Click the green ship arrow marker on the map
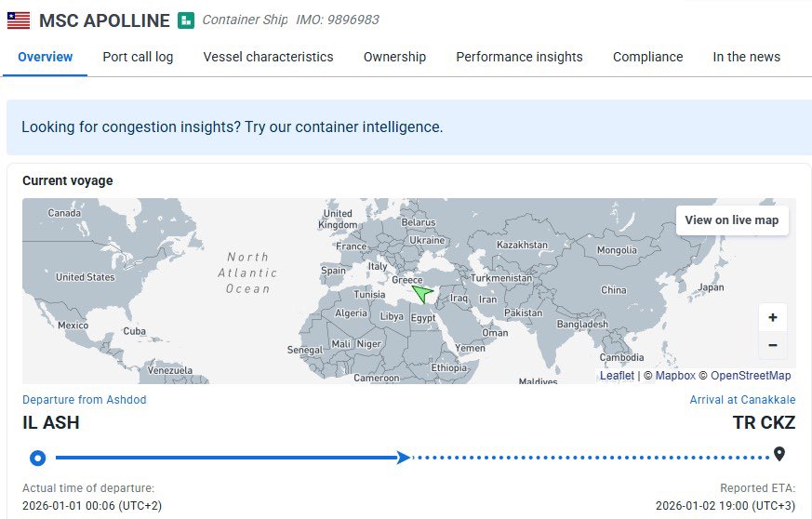This screenshot has height=519, width=812. click(422, 293)
